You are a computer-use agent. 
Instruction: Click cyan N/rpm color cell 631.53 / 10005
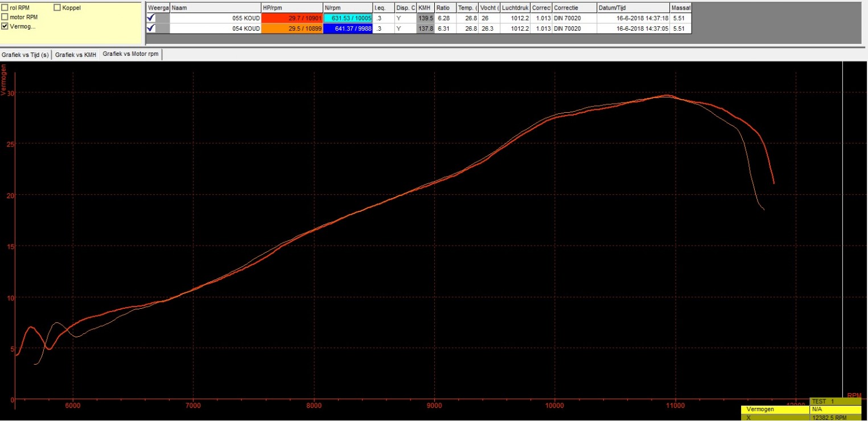point(348,18)
